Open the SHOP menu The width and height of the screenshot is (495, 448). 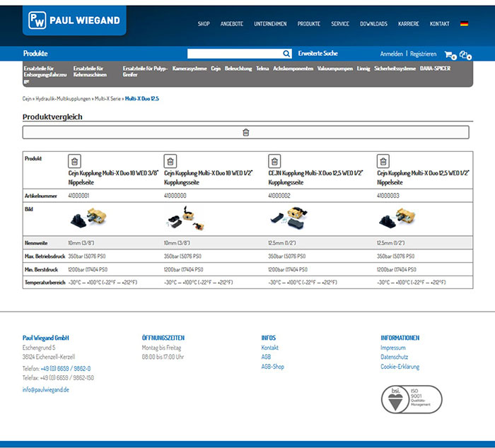204,23
